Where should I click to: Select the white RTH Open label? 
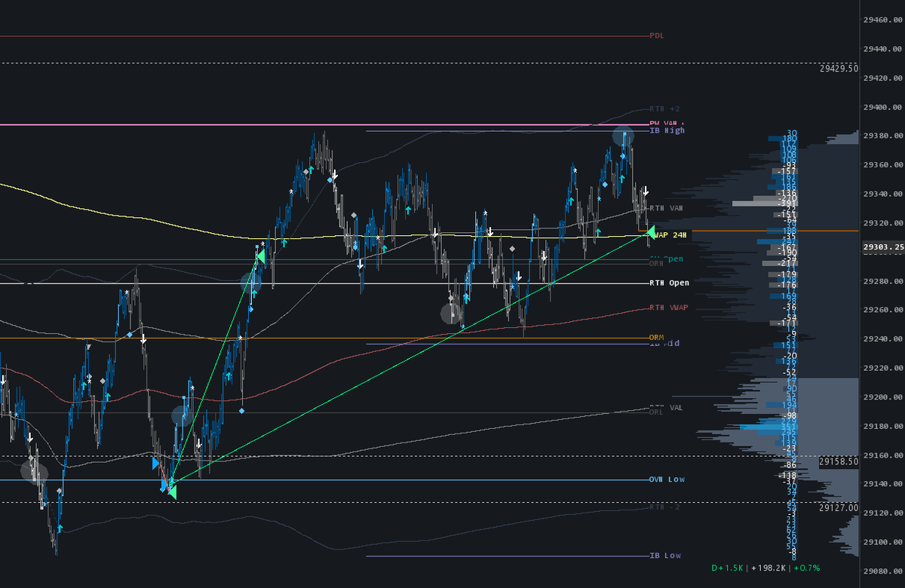(x=669, y=283)
